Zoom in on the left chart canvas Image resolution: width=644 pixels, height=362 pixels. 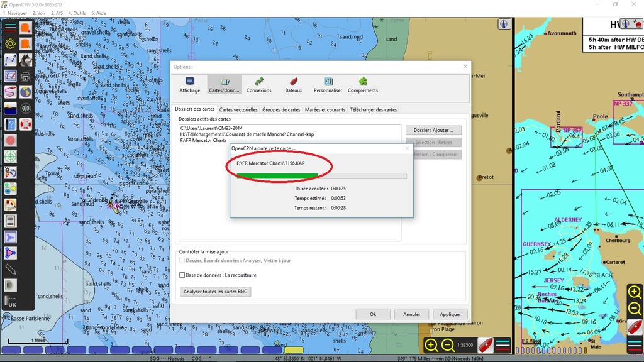coord(431,345)
